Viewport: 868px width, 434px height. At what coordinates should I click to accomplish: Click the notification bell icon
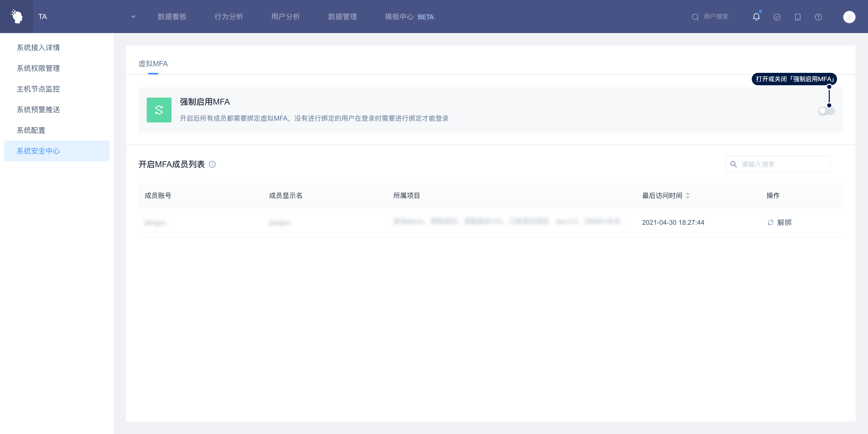click(756, 17)
